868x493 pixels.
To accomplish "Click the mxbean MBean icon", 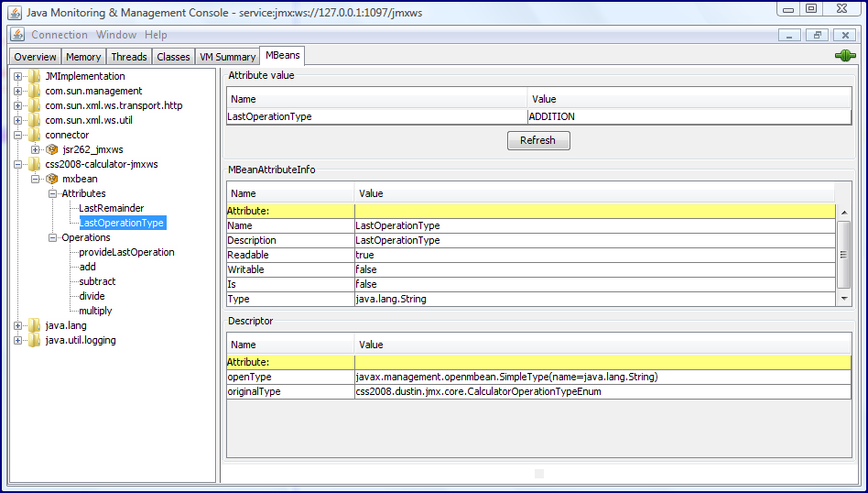I will click(52, 179).
